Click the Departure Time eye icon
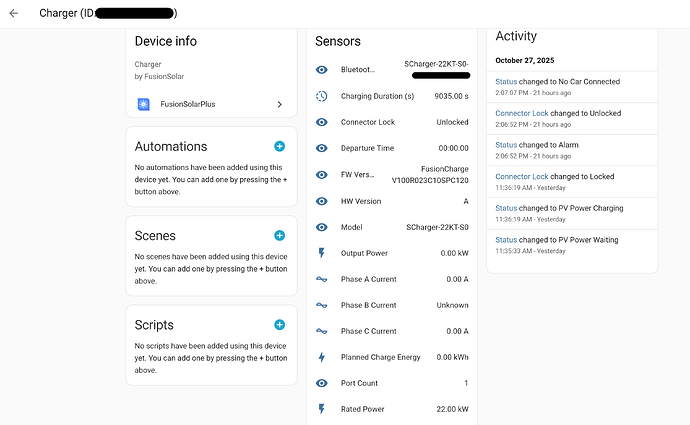Image resolution: width=690 pixels, height=425 pixels. tap(321, 148)
